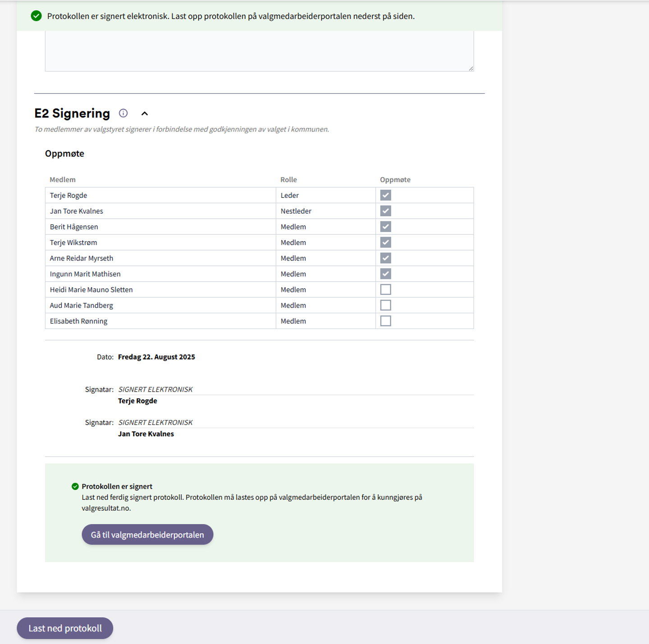Mark Aud Marie Tandberg as present
This screenshot has height=644, width=649.
tap(385, 306)
